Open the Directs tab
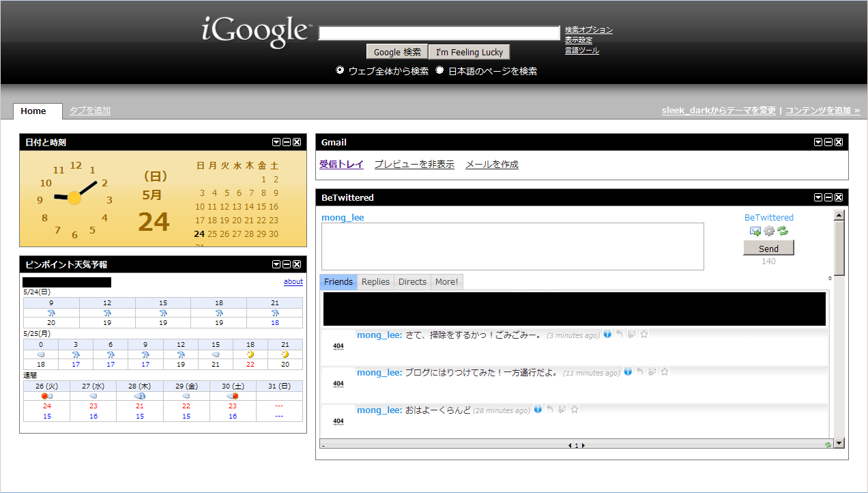The image size is (868, 493). tap(412, 282)
